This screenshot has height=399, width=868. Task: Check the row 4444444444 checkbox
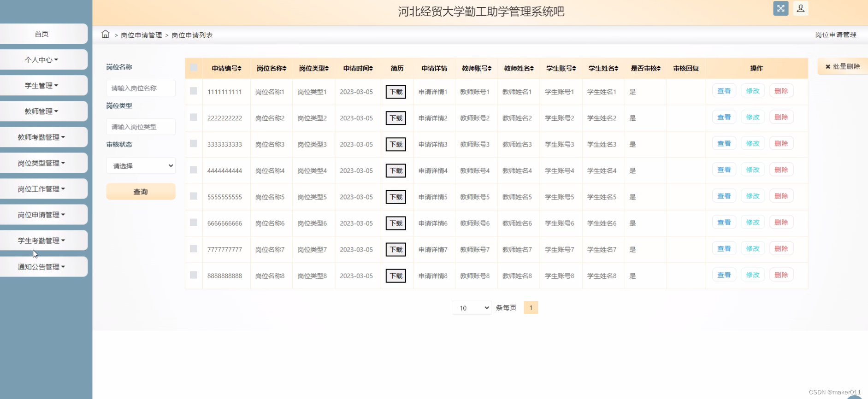point(194,170)
